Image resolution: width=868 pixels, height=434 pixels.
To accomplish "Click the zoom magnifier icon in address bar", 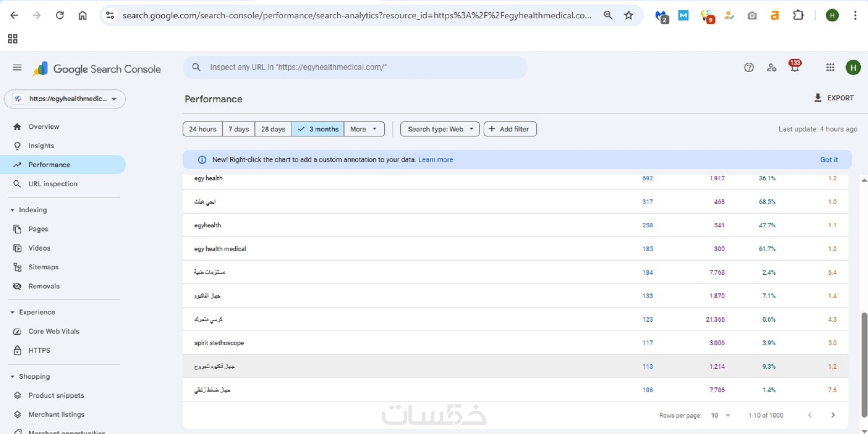I will pos(608,15).
